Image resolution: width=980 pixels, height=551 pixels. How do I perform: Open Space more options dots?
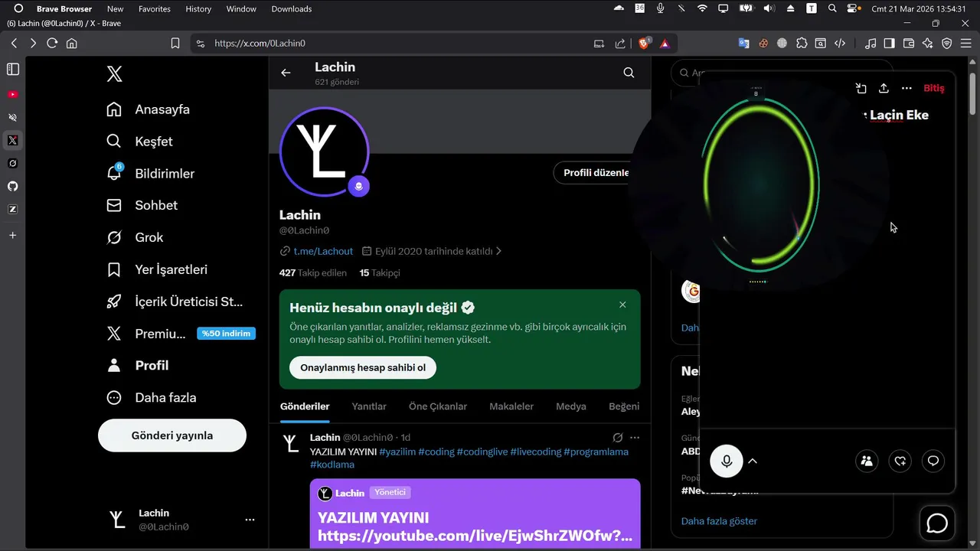click(906, 88)
